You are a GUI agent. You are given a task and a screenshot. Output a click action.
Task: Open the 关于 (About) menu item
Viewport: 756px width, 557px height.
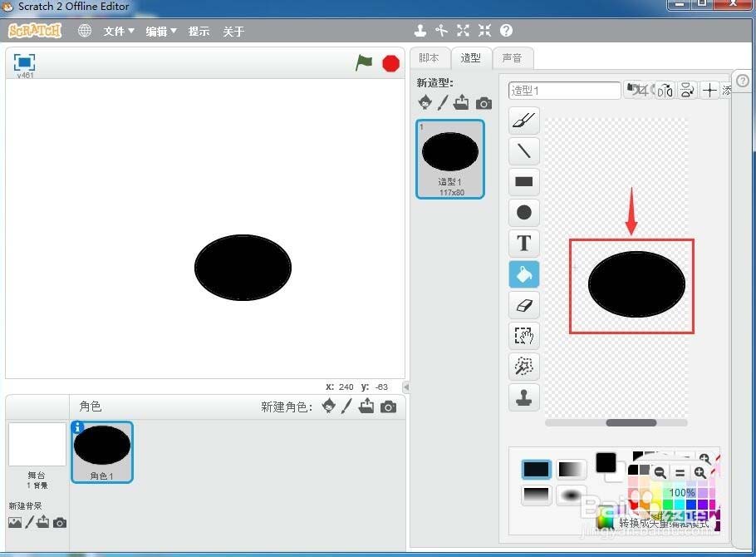pyautogui.click(x=233, y=32)
